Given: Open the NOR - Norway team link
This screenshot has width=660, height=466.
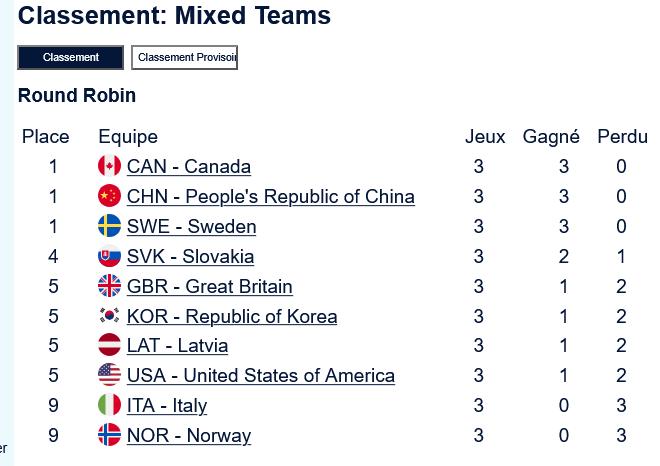Looking at the screenshot, I should pos(188,437).
